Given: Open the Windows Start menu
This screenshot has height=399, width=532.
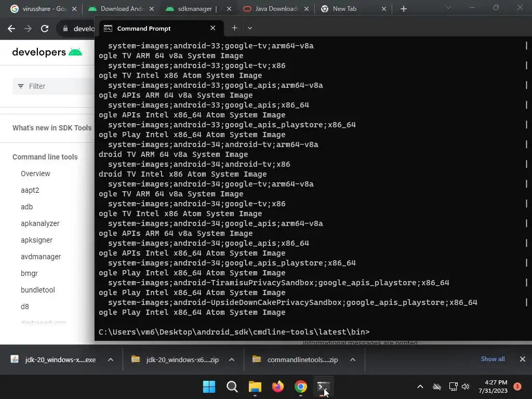Looking at the screenshot, I should point(209,387).
